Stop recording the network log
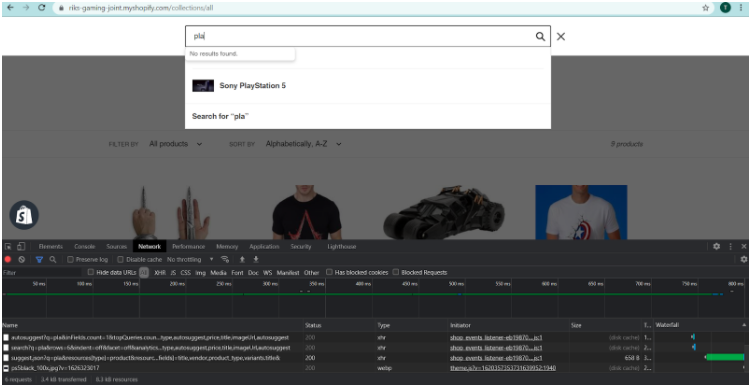Viewport: 749px width, 386px height. (x=8, y=259)
